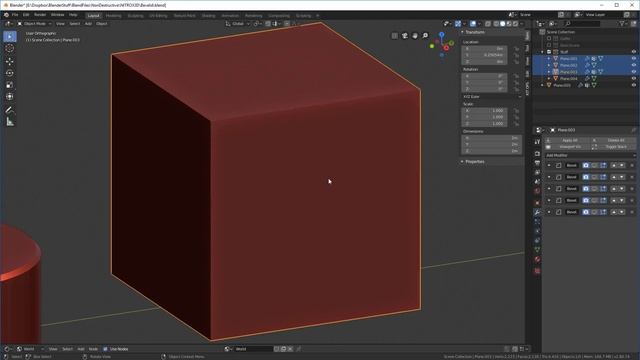Click the Location X value field
Screen dimensions: 640x360
[x=484, y=49]
